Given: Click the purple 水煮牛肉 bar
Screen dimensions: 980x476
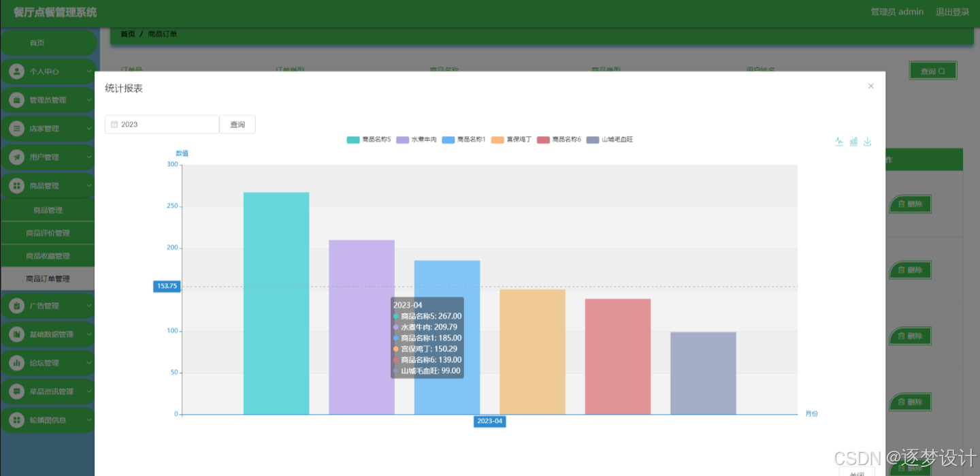Looking at the screenshot, I should (x=361, y=327).
